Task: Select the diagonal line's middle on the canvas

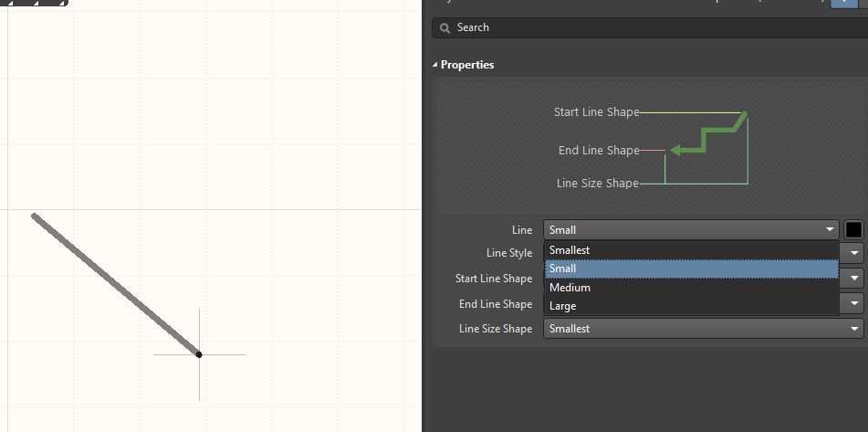Action: click(116, 285)
